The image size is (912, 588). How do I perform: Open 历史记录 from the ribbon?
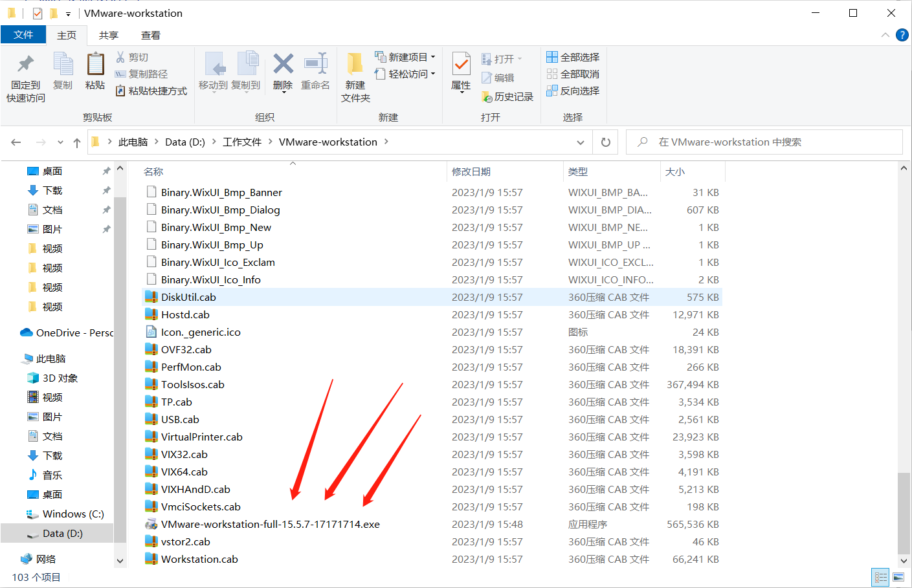click(x=507, y=96)
